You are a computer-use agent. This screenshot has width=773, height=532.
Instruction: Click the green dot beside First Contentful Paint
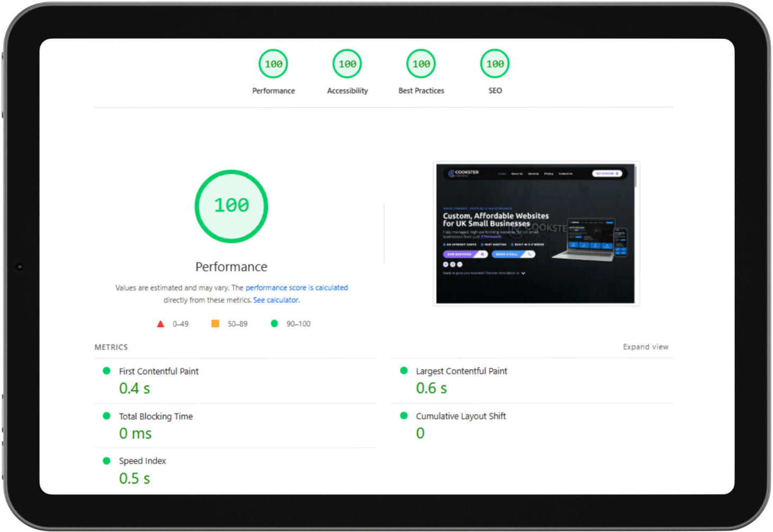point(106,371)
